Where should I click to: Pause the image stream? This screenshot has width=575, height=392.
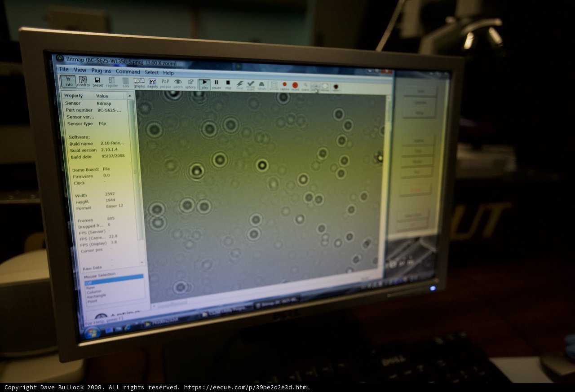pyautogui.click(x=216, y=84)
